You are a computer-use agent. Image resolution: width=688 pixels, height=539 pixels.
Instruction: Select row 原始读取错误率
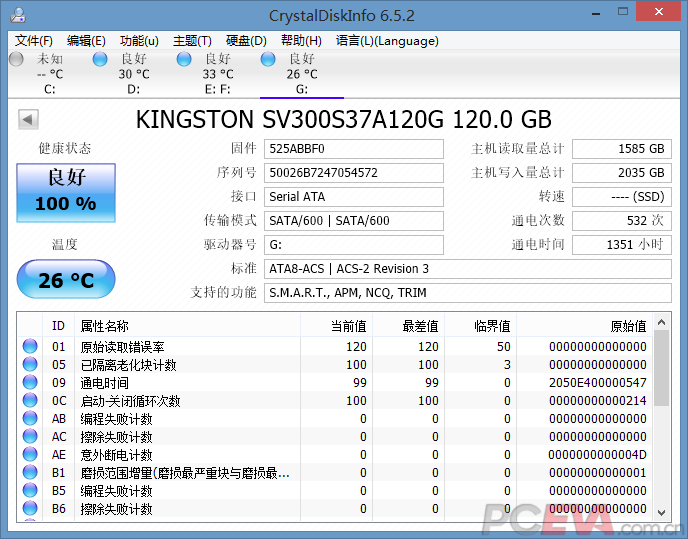[335, 346]
